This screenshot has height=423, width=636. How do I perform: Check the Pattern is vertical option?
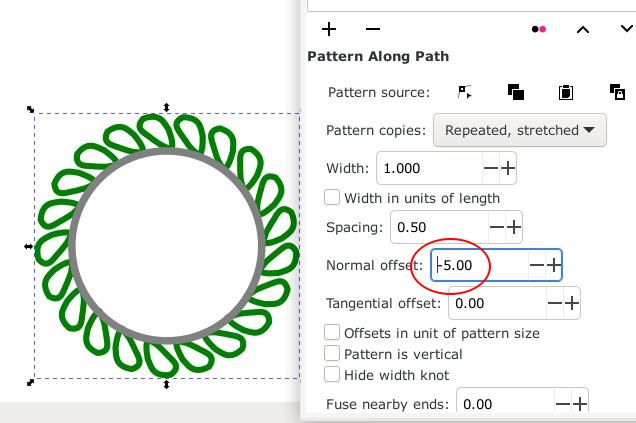[x=332, y=354]
